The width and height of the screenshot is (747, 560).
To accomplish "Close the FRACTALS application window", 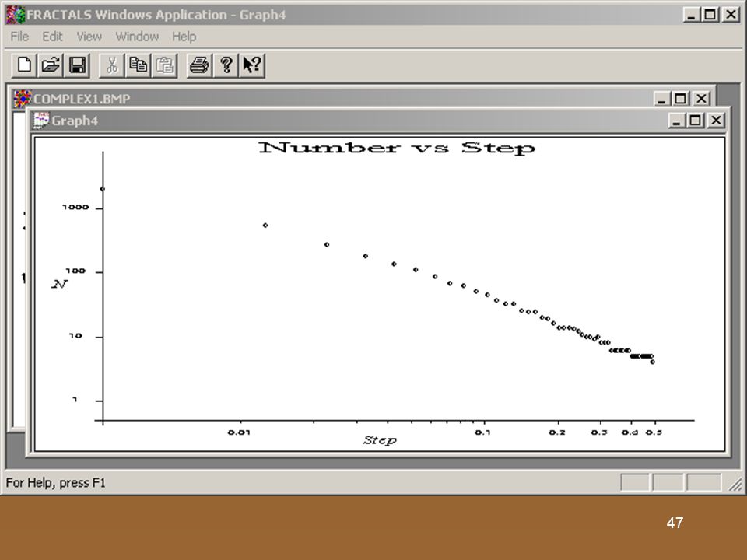I will (731, 15).
